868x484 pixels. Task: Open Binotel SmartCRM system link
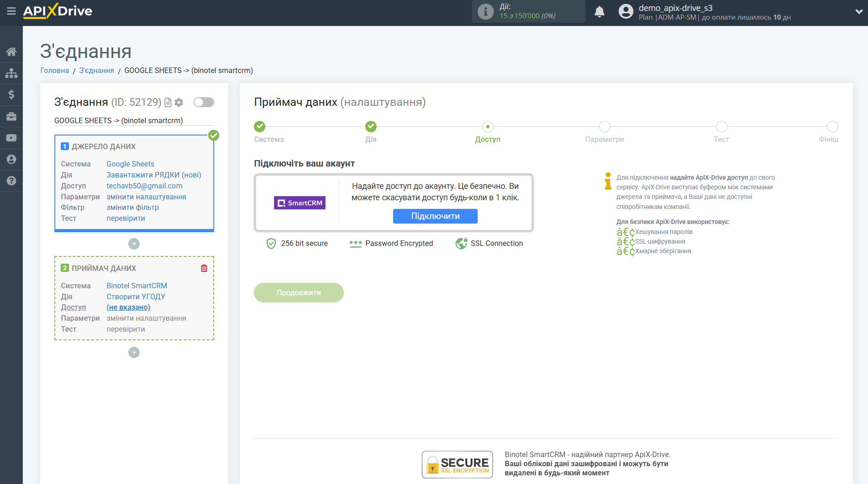coord(137,286)
